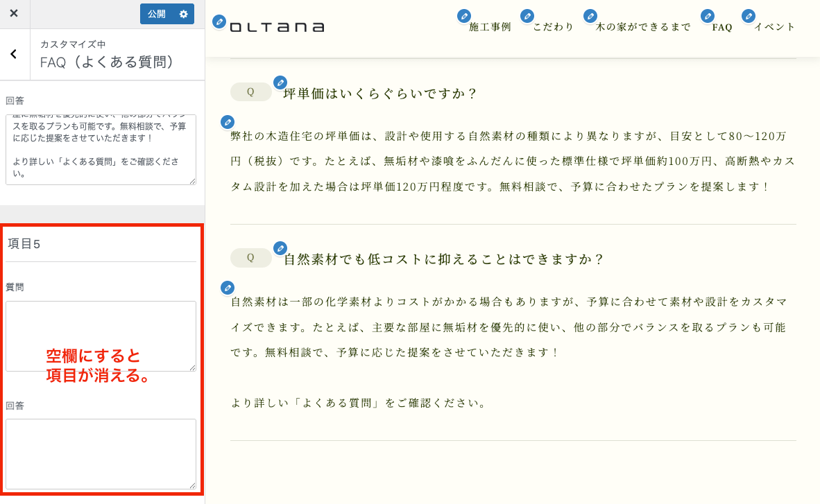Edit the 坪単価はいくらぐらいですか question via pencil icon
Image resolution: width=820 pixels, height=504 pixels.
click(280, 82)
